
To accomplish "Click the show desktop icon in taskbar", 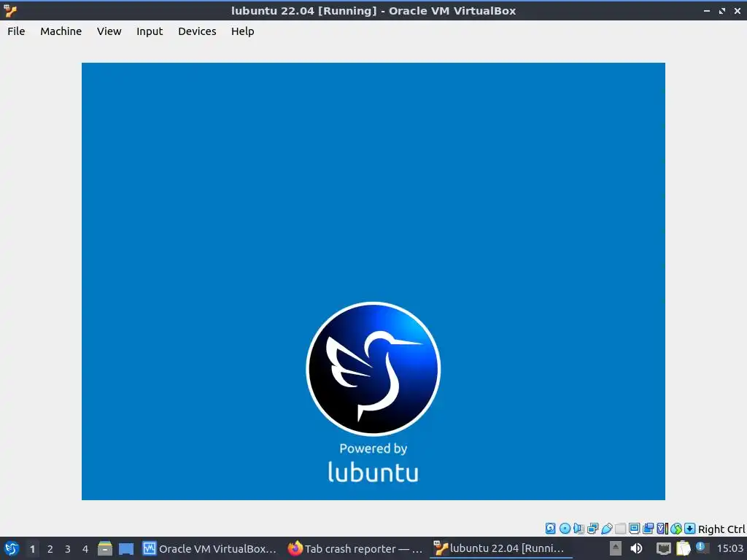I will click(x=125, y=548).
